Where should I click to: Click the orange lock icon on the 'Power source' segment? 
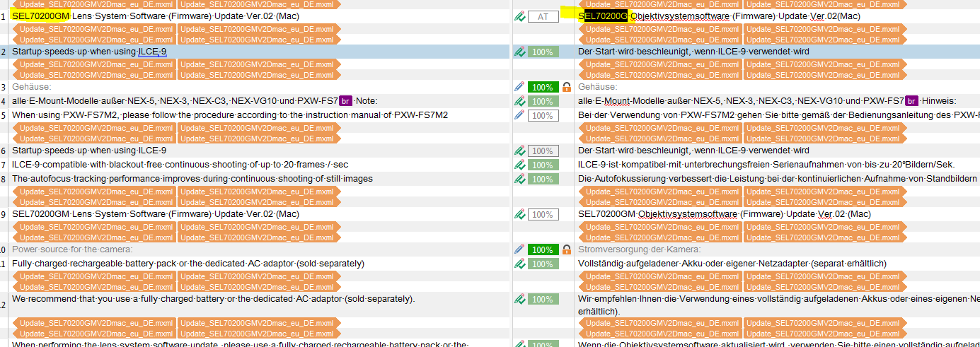pos(566,249)
